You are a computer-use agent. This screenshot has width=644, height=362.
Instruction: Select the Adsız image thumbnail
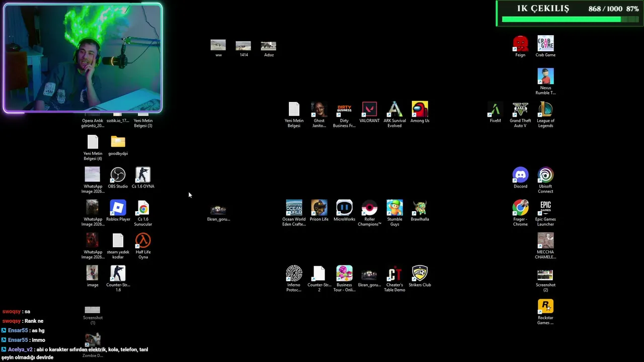point(269,48)
